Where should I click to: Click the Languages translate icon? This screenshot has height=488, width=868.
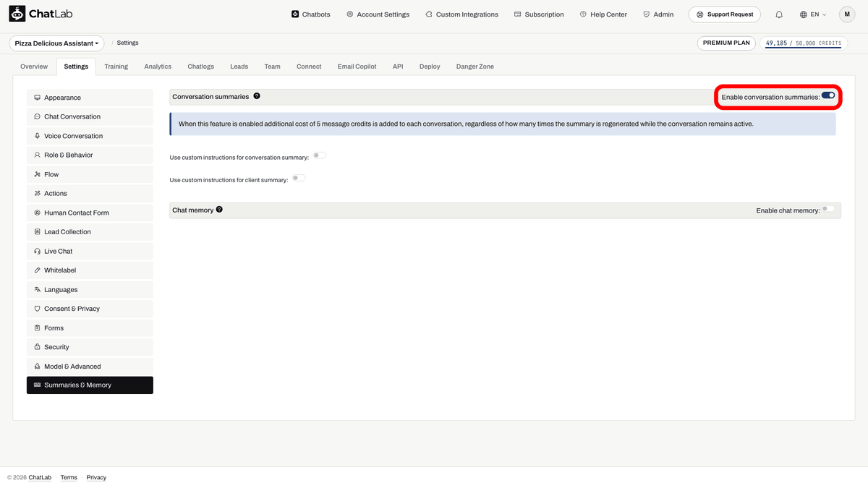point(37,289)
